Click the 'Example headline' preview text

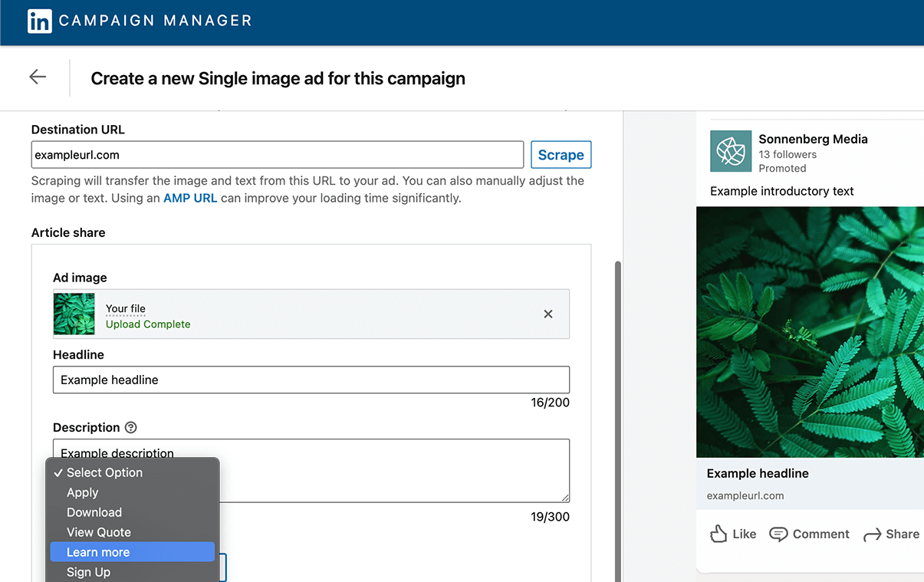coord(758,473)
